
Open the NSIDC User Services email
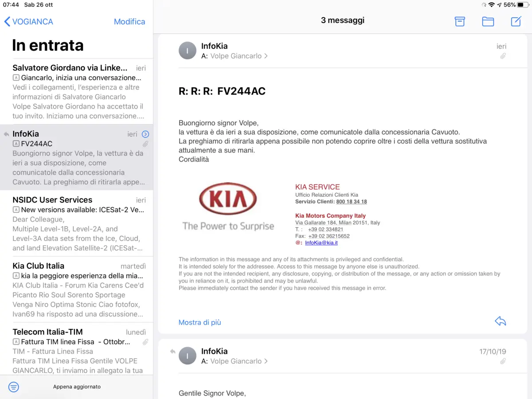click(77, 223)
